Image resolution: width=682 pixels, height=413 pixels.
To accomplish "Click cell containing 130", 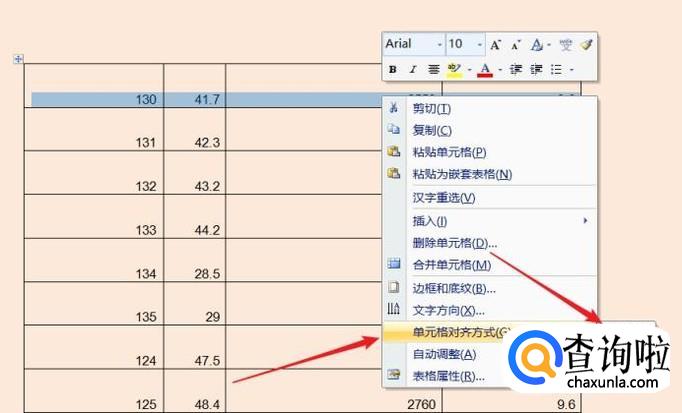I will coord(94,86).
